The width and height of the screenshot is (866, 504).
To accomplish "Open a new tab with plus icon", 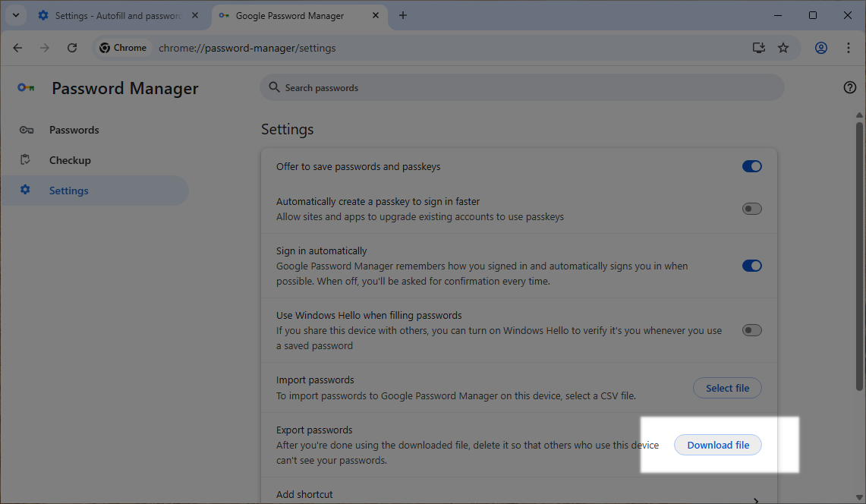I will coord(403,16).
